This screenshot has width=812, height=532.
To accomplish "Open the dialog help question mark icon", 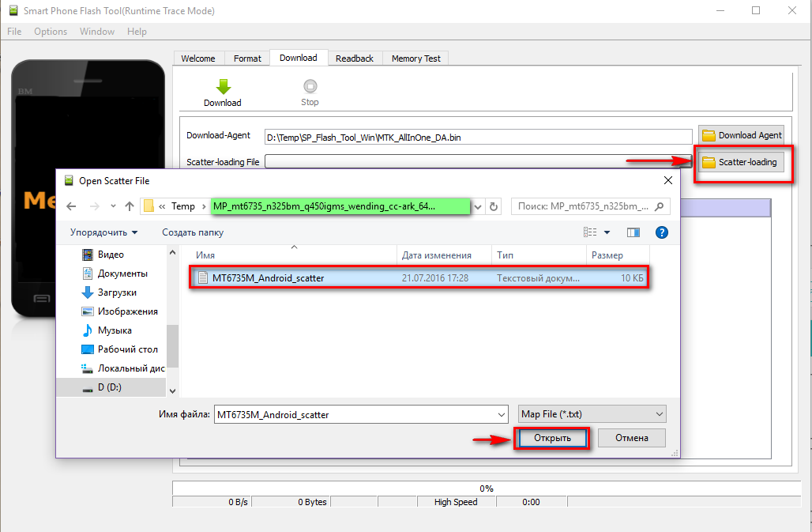I will [x=662, y=232].
